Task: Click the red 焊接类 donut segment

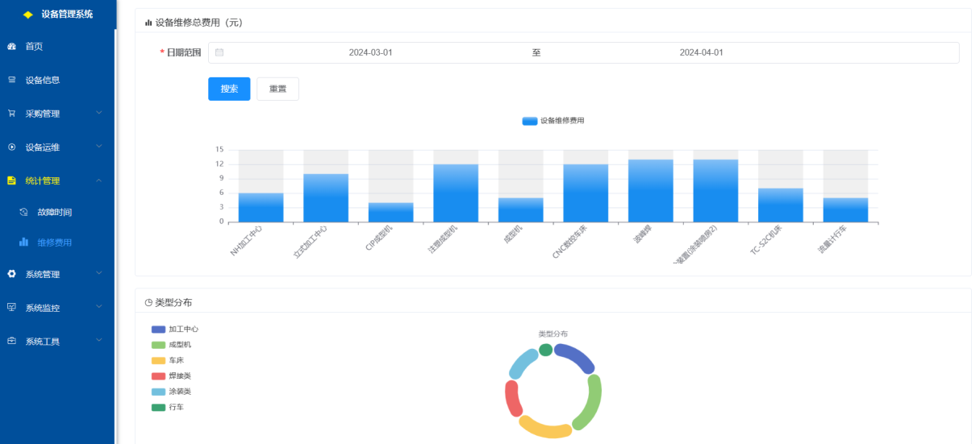Action: click(x=511, y=398)
